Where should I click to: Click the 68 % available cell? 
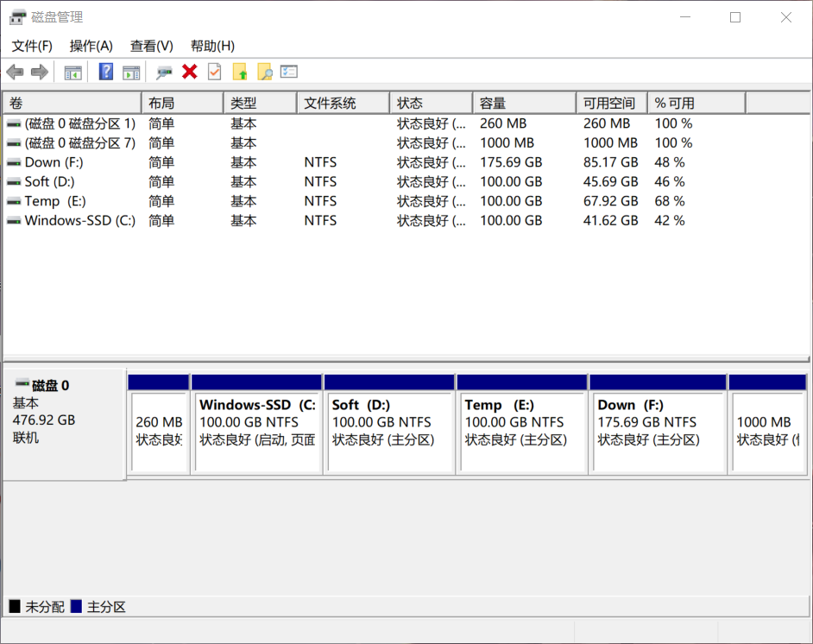tap(670, 201)
